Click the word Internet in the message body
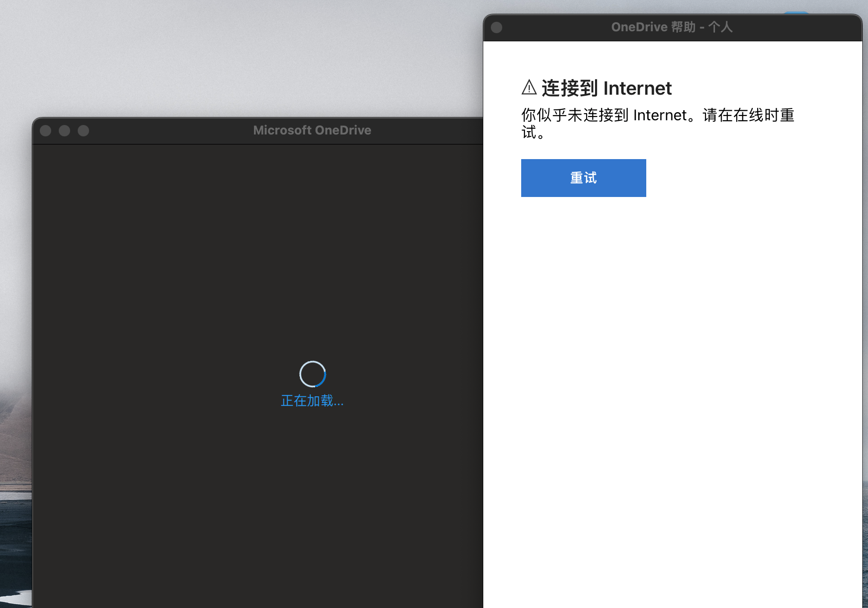This screenshot has width=868, height=608. (660, 115)
